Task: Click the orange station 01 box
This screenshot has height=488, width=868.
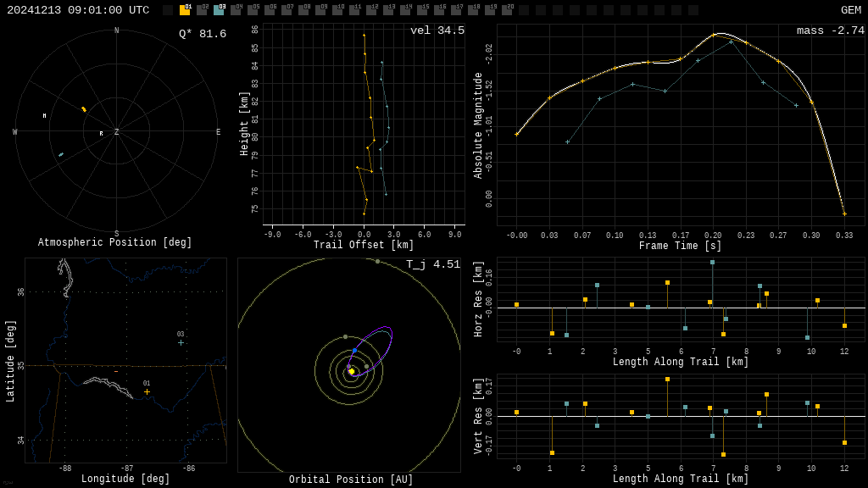Action: (185, 10)
